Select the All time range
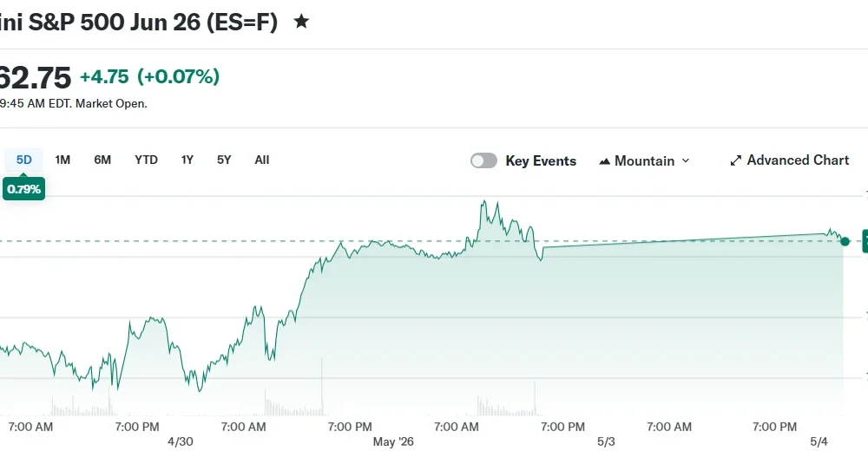The image size is (868, 451). pos(262,160)
